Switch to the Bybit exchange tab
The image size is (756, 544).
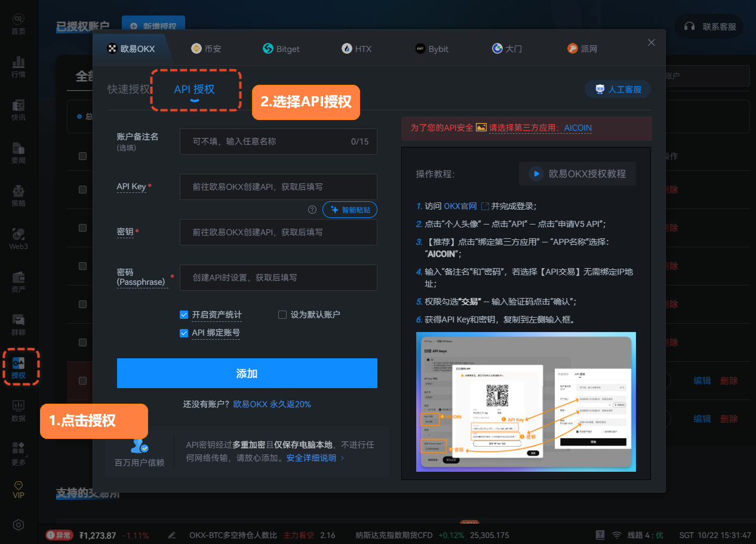pyautogui.click(x=432, y=49)
